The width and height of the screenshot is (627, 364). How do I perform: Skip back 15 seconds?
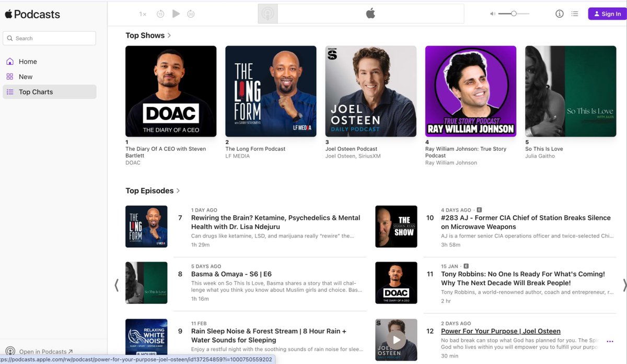[x=160, y=14]
